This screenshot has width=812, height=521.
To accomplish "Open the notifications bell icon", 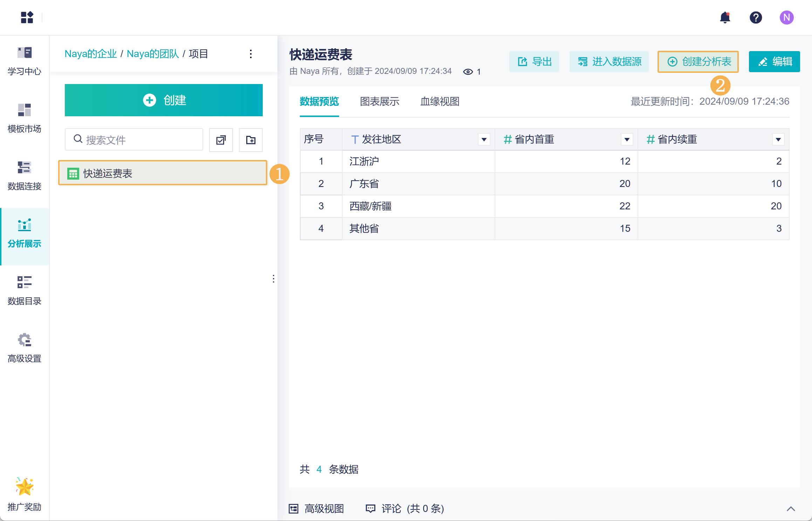I will point(725,18).
